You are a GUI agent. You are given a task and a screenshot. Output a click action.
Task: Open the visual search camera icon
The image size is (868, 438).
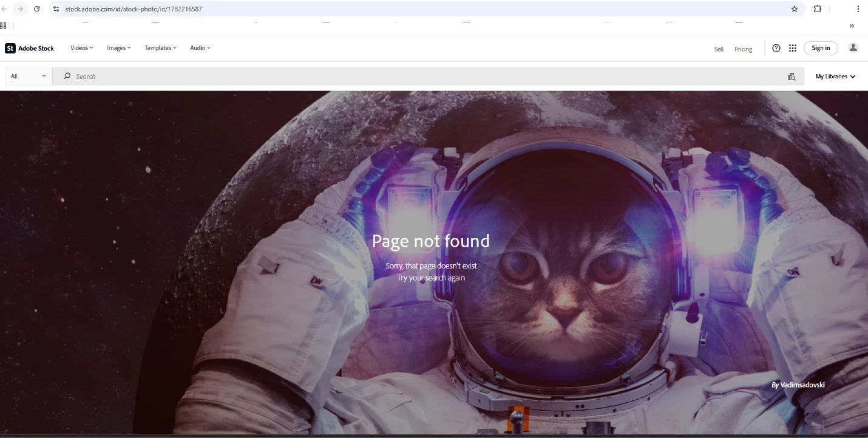[x=792, y=77]
